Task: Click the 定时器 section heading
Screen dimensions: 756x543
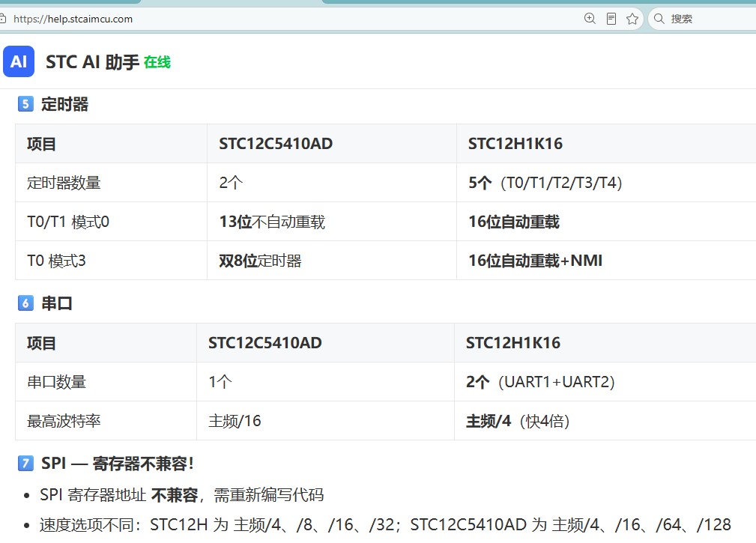Action: pyautogui.click(x=64, y=104)
